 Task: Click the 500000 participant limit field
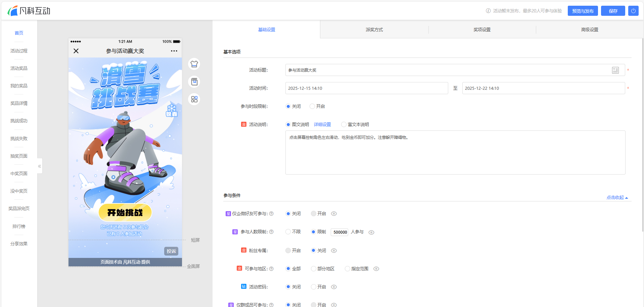click(340, 232)
